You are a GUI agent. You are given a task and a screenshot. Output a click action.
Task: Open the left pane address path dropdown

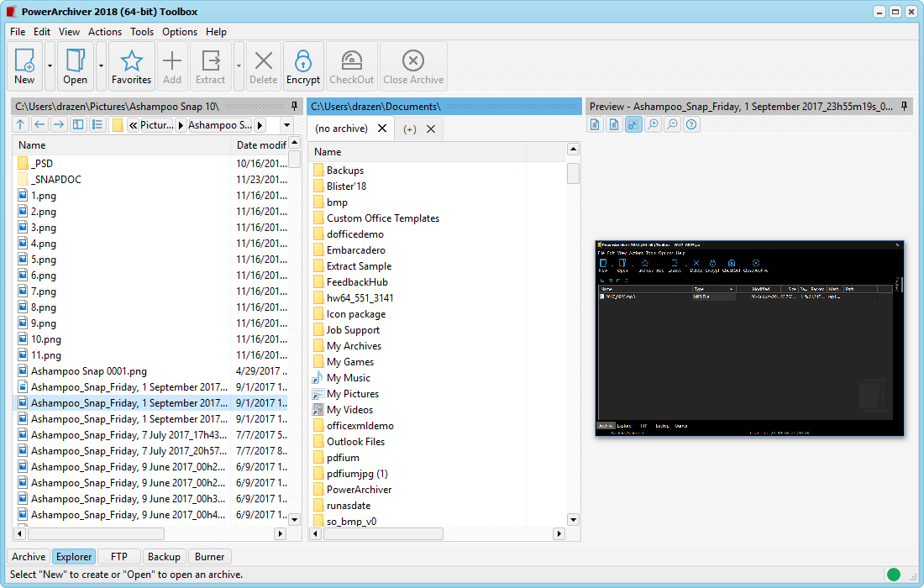coord(286,125)
